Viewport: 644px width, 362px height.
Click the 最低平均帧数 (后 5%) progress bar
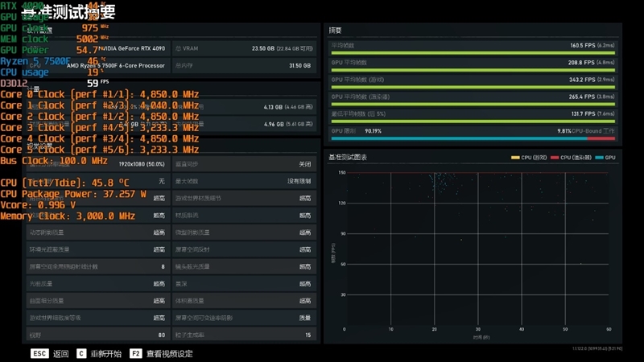coord(473,121)
